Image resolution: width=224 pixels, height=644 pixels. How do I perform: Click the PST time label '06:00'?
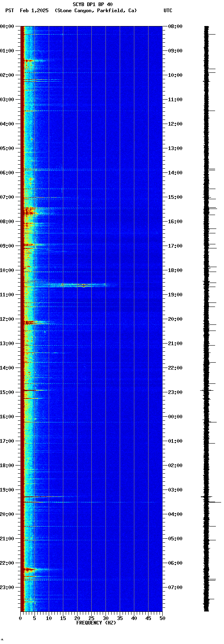click(x=7, y=173)
